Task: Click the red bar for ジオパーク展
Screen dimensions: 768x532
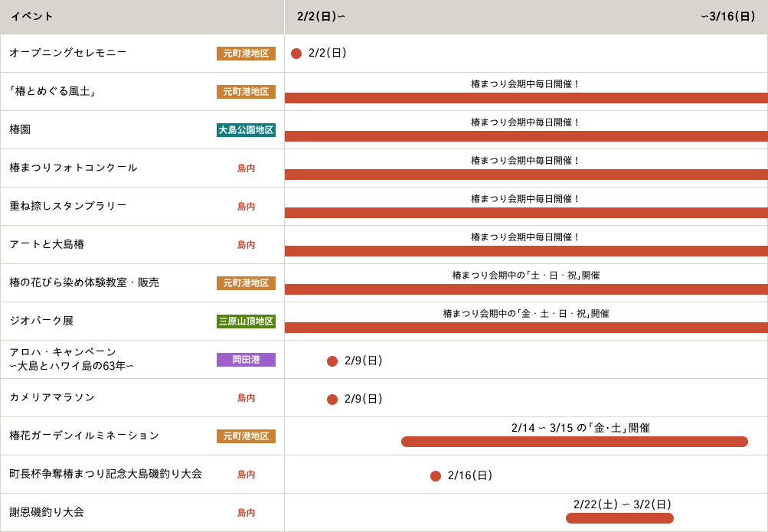Action: (x=526, y=328)
